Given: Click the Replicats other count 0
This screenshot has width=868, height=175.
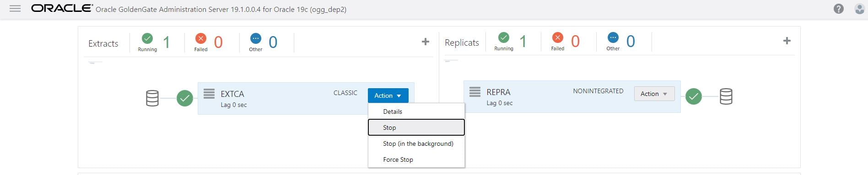Looking at the screenshot, I should click(x=631, y=41).
